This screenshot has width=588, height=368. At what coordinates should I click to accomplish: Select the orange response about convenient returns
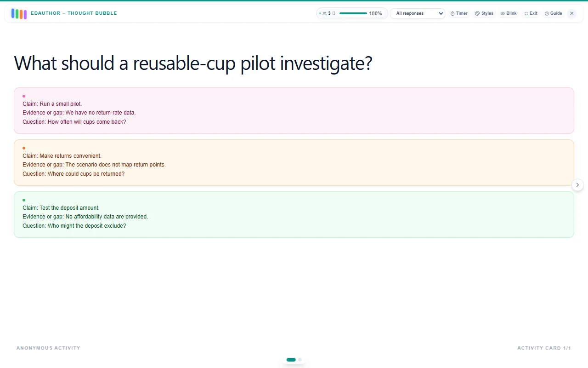(x=294, y=163)
